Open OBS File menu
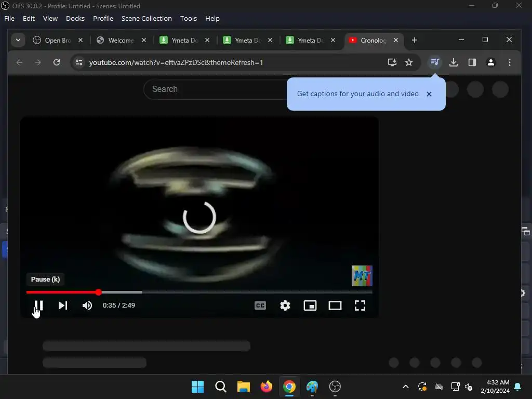Screen dimensions: 532x399 tap(9, 19)
